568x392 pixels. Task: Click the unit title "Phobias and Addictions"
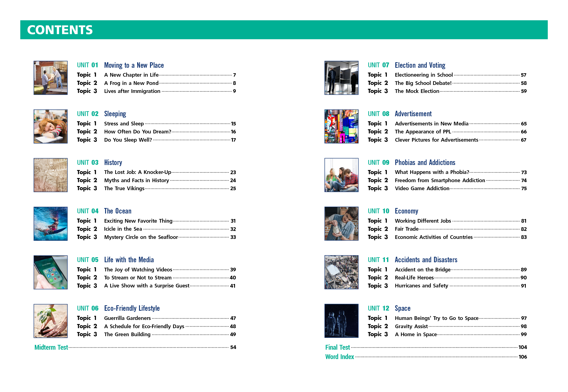click(x=425, y=163)
